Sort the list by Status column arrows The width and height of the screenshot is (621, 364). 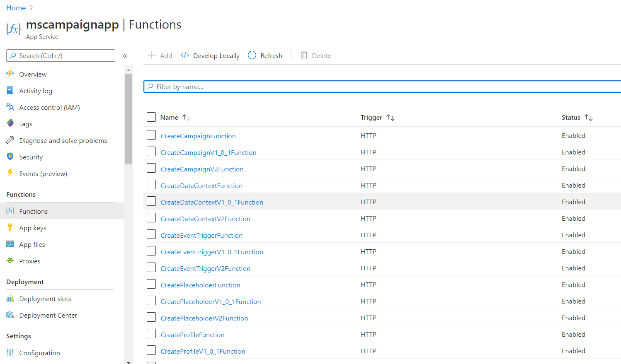(x=588, y=118)
